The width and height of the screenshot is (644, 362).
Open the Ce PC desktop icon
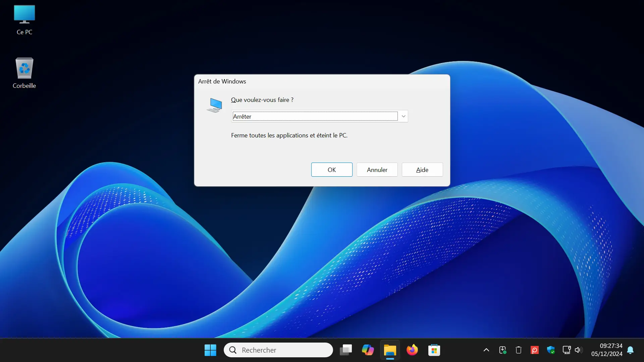(24, 19)
